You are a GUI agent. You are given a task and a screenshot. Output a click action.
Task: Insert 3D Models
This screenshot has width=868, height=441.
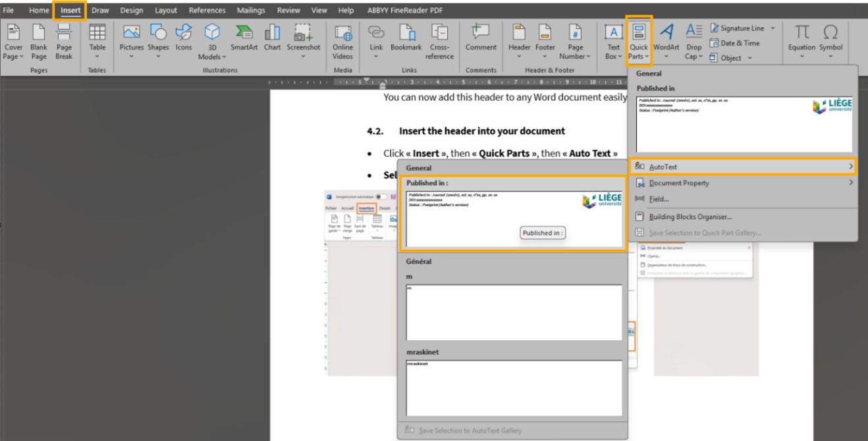tap(212, 42)
